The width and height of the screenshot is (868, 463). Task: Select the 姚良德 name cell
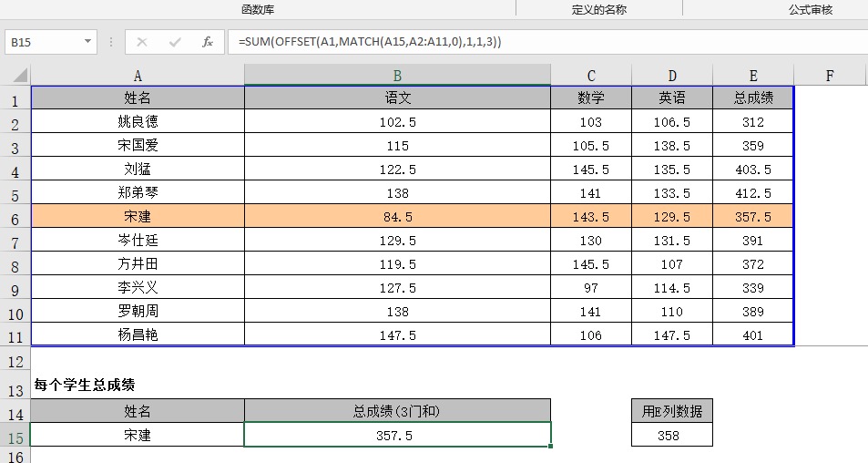(138, 121)
